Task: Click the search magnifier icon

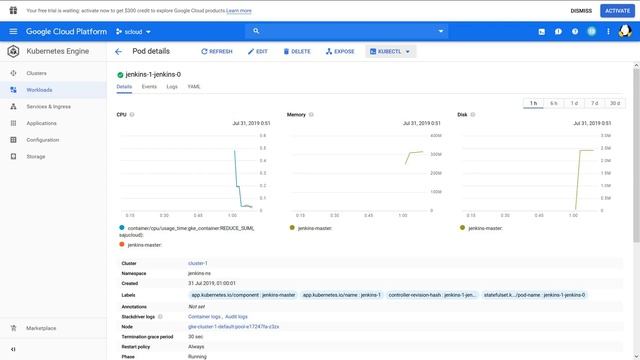Action: tap(256, 31)
